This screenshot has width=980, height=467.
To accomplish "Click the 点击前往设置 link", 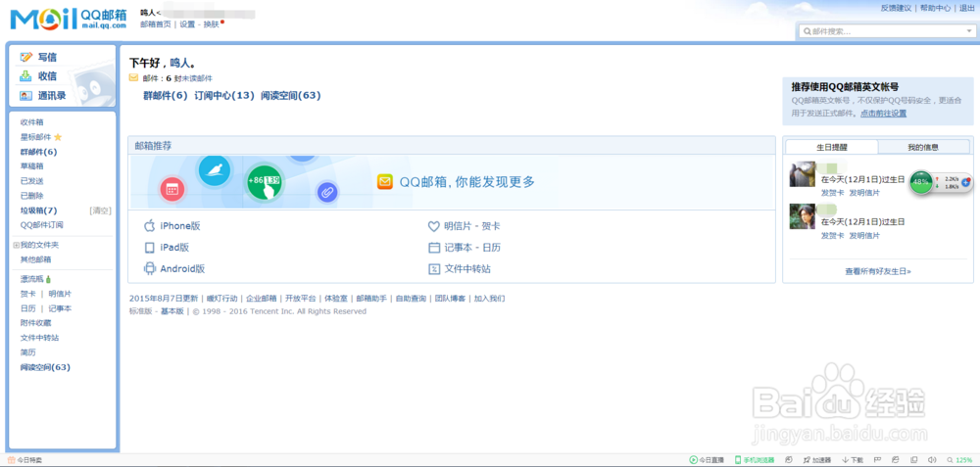I will click(883, 114).
